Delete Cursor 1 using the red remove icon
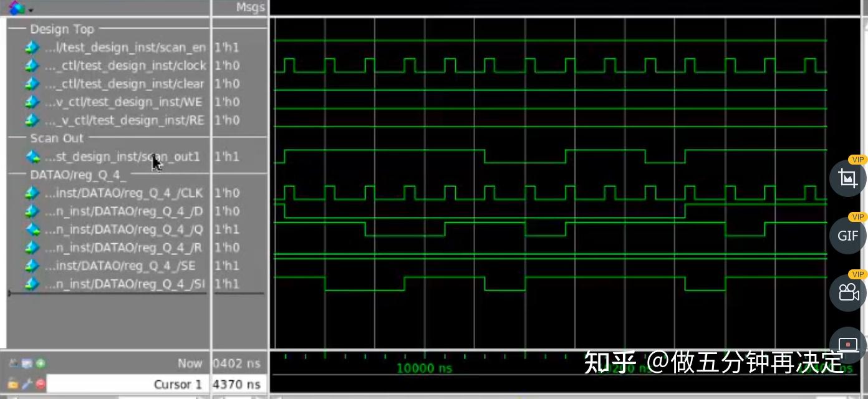Screen dimensions: 868x399 (40, 384)
